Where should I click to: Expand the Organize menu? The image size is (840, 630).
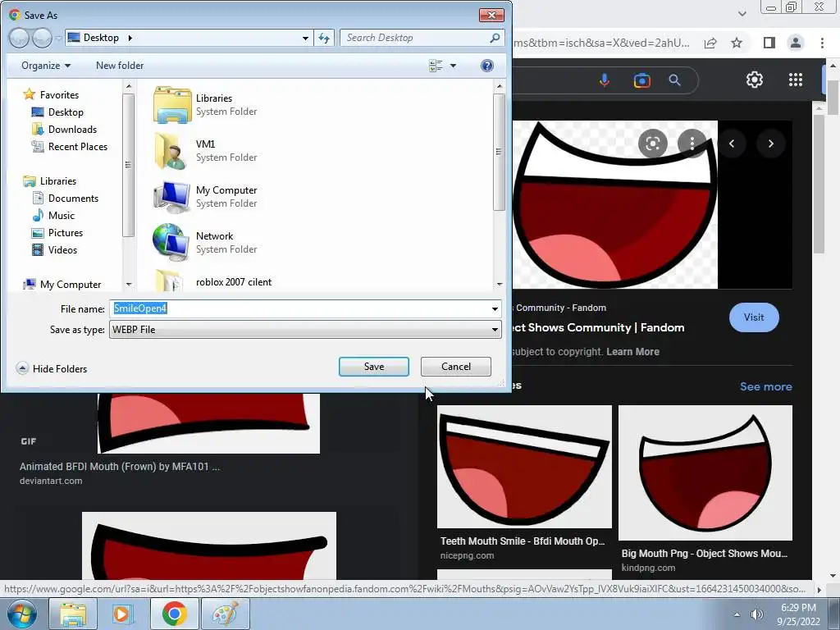(x=46, y=66)
